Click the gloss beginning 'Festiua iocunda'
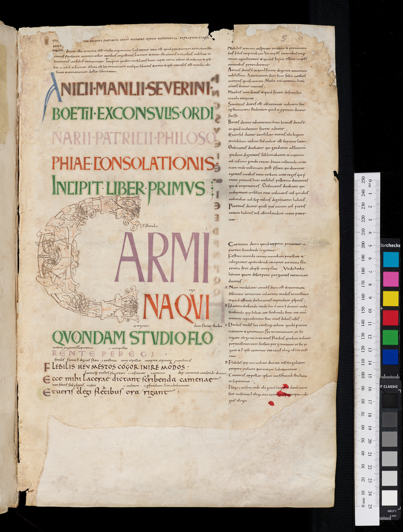Viewport: 403px width, 532px height. (x=268, y=268)
